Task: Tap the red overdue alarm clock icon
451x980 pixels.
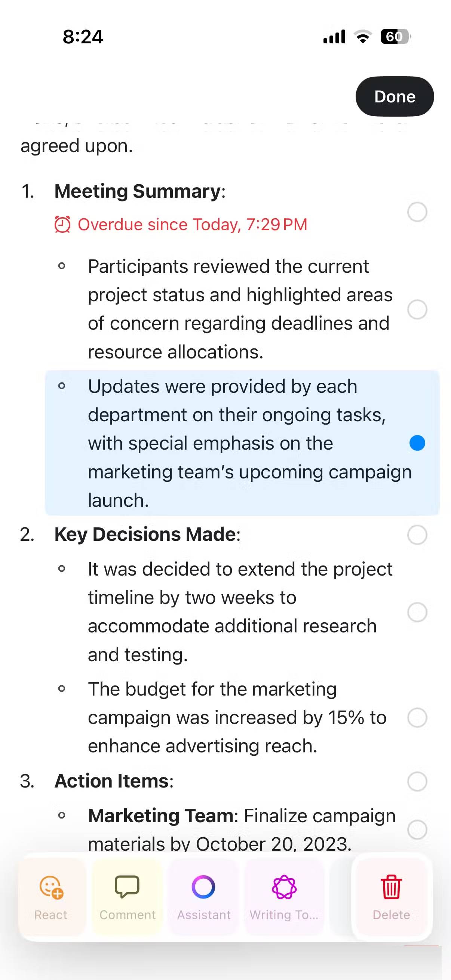Action: (62, 225)
